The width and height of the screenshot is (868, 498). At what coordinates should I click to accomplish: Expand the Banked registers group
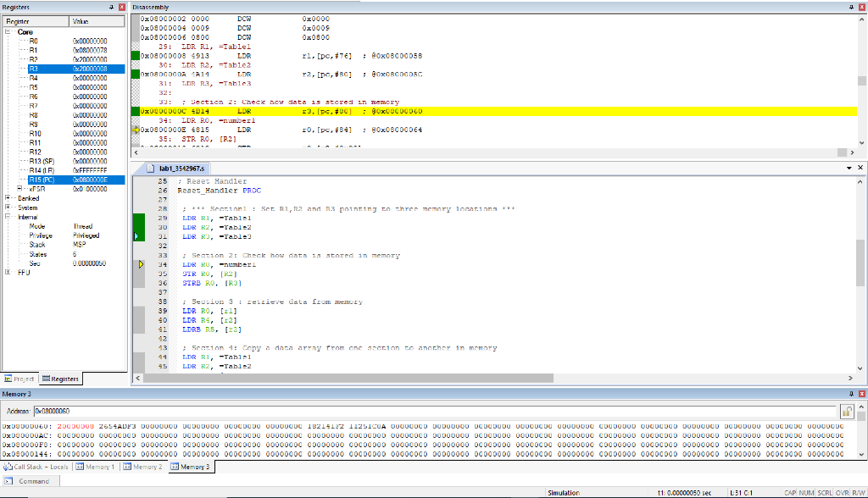8,198
